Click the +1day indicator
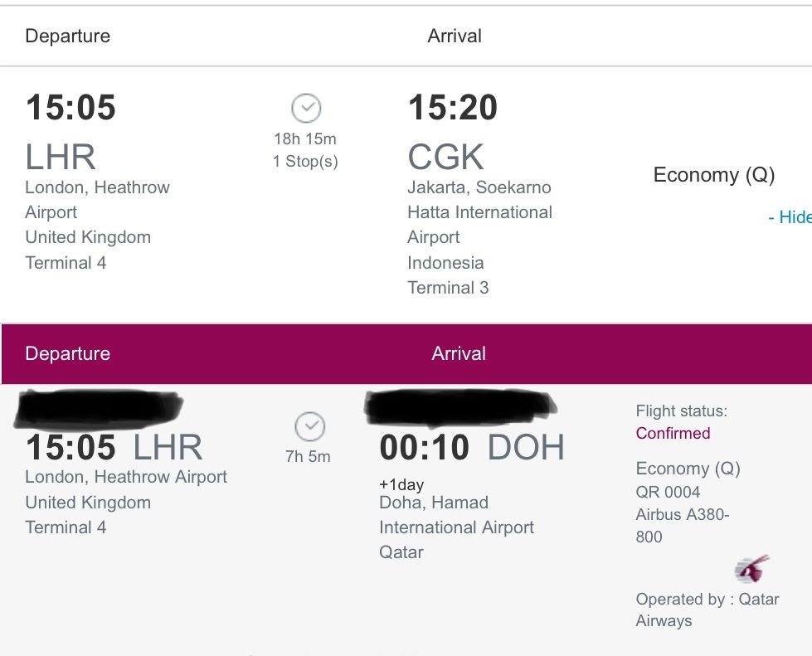 [401, 484]
